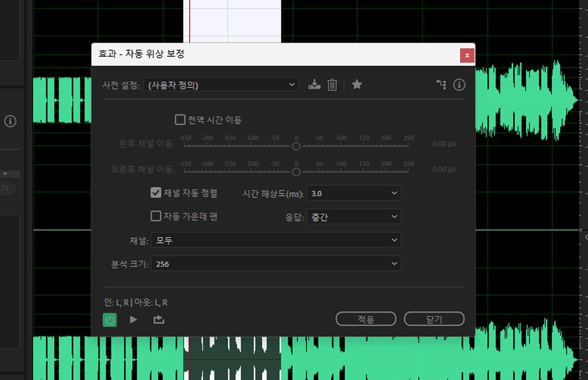Toggle loop playback for effect preview
This screenshot has height=380, width=588.
[x=159, y=319]
